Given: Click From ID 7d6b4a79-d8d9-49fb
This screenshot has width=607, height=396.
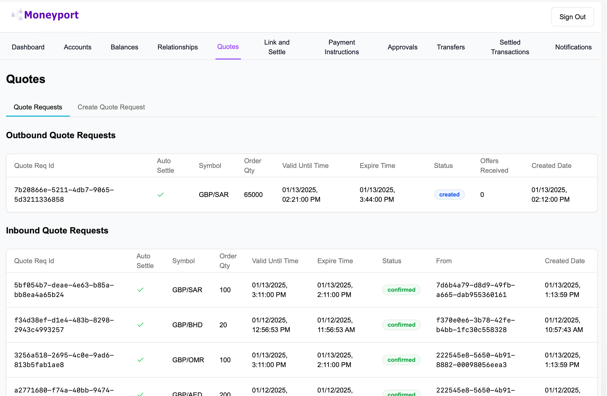Looking at the screenshot, I should (475, 290).
